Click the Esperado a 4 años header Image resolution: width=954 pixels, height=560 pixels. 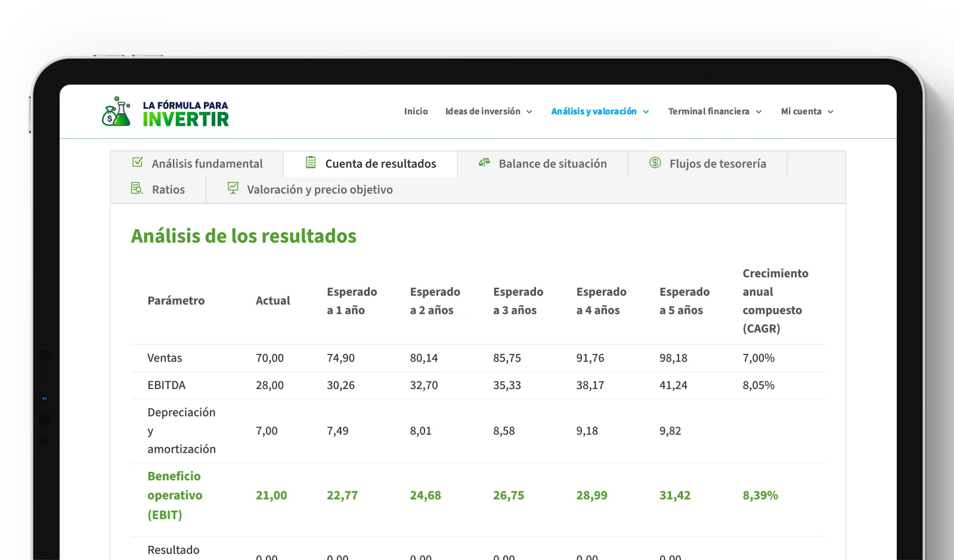(x=602, y=301)
